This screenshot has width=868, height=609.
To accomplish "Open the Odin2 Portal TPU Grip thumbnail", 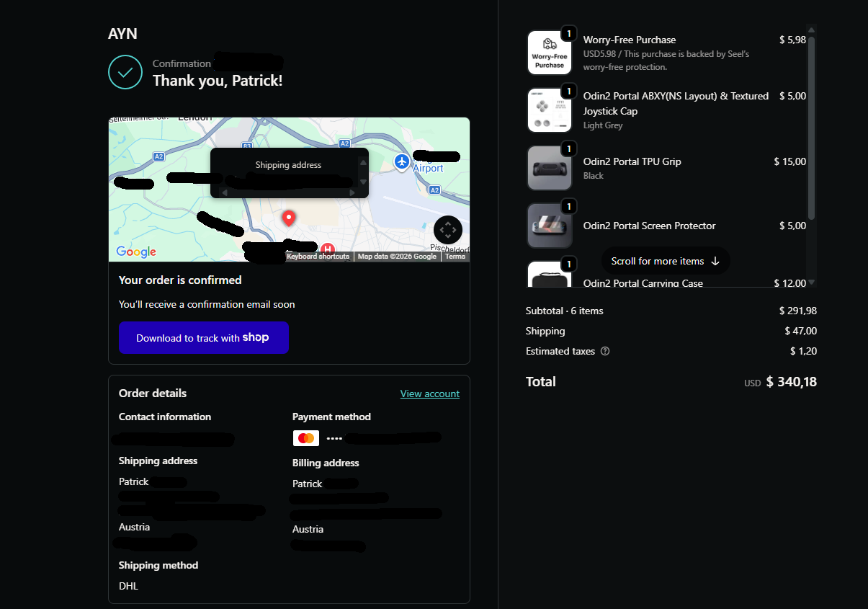I will click(550, 168).
